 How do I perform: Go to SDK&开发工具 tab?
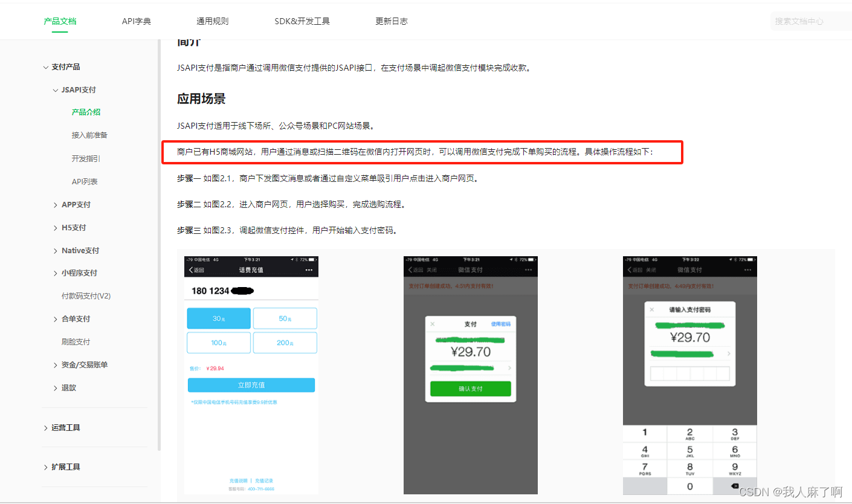302,21
